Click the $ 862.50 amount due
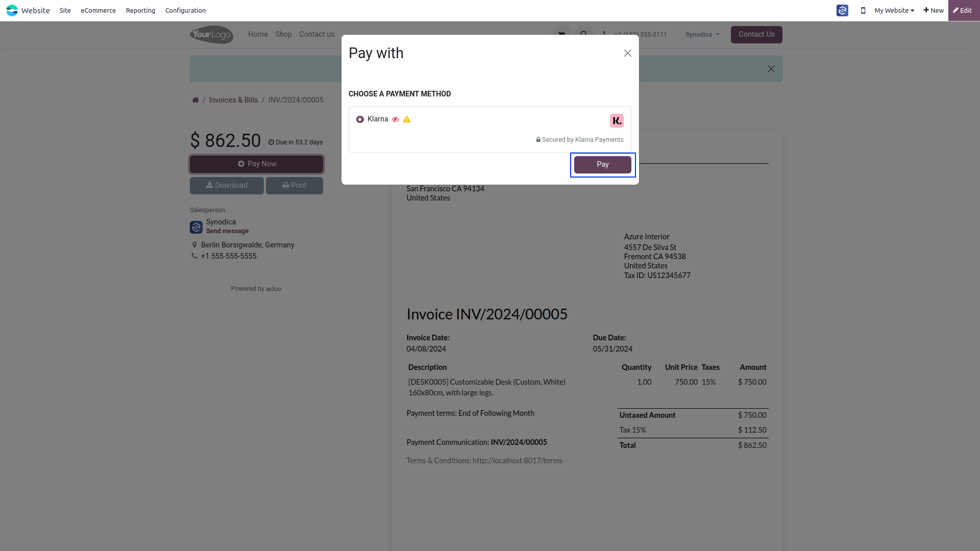 pyautogui.click(x=225, y=141)
